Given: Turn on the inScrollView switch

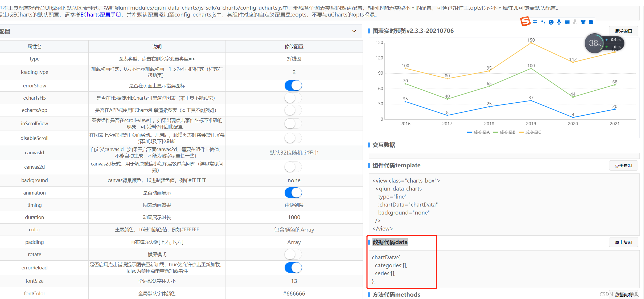Looking at the screenshot, I should [x=293, y=123].
